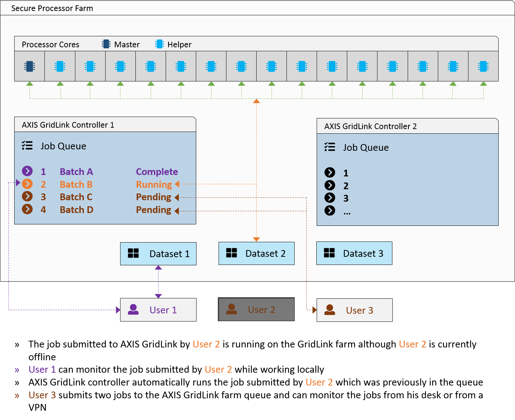Screen dimensions: 515x420
Task: Click the last Helper core chip on the right
Action: point(483,67)
